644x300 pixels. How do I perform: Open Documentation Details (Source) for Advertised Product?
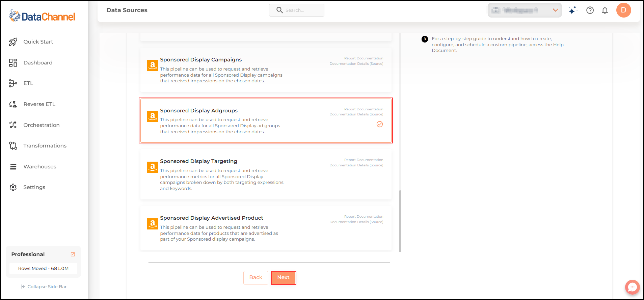click(x=356, y=222)
